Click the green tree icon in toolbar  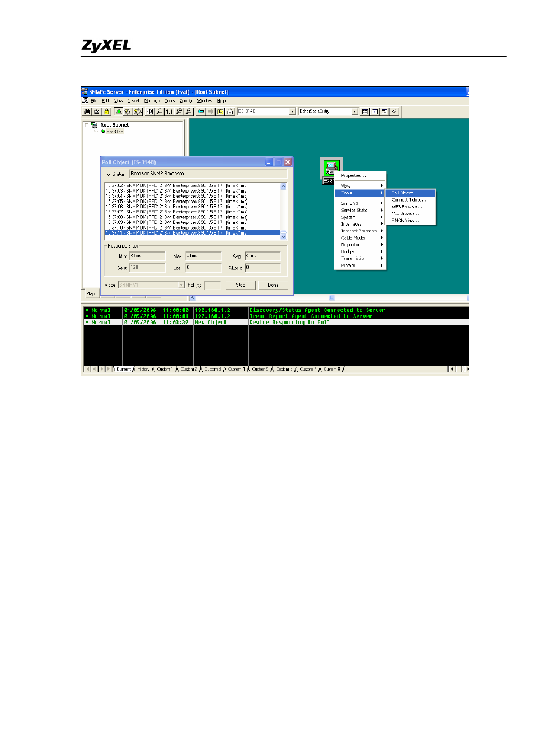[119, 111]
